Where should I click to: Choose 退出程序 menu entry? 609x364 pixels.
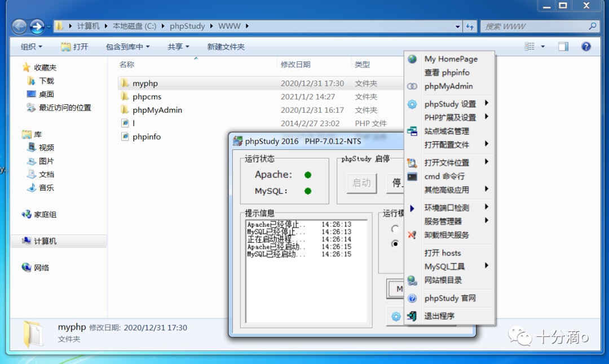[x=439, y=316]
